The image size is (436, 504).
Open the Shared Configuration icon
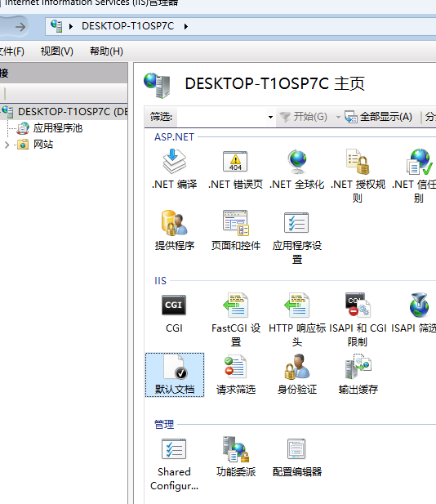[174, 448]
